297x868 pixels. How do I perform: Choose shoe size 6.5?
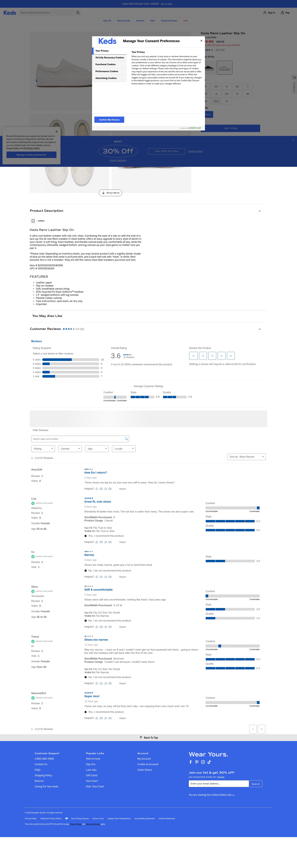pyautogui.click(x=237, y=87)
